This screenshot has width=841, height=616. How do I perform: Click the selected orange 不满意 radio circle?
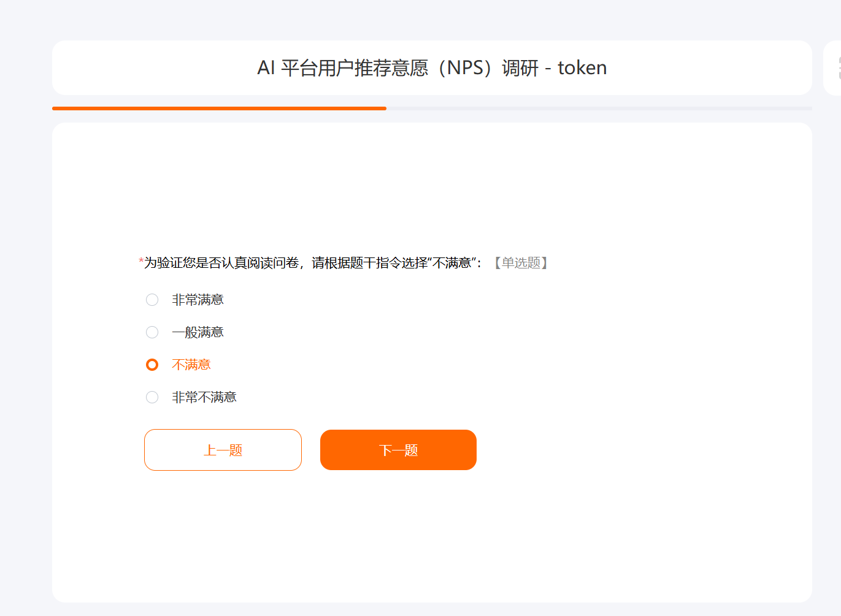[152, 365]
